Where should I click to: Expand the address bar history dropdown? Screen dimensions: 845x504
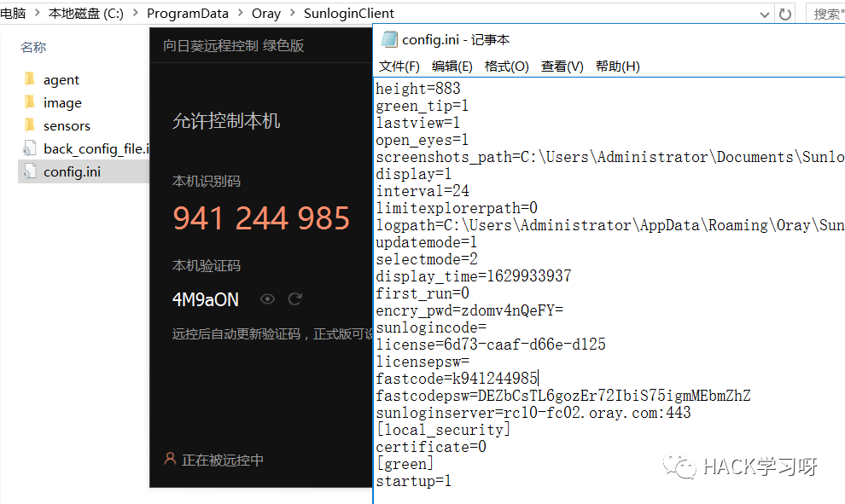click(x=764, y=14)
